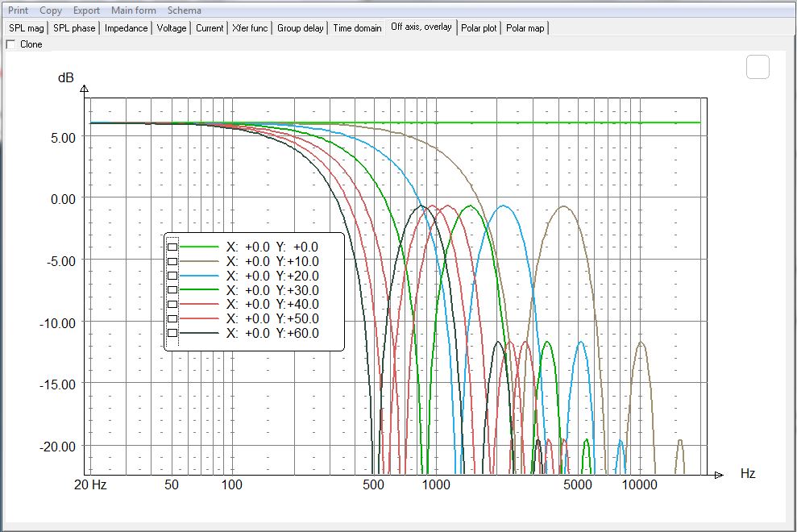Click the blank rounded button above the graph

tap(758, 67)
